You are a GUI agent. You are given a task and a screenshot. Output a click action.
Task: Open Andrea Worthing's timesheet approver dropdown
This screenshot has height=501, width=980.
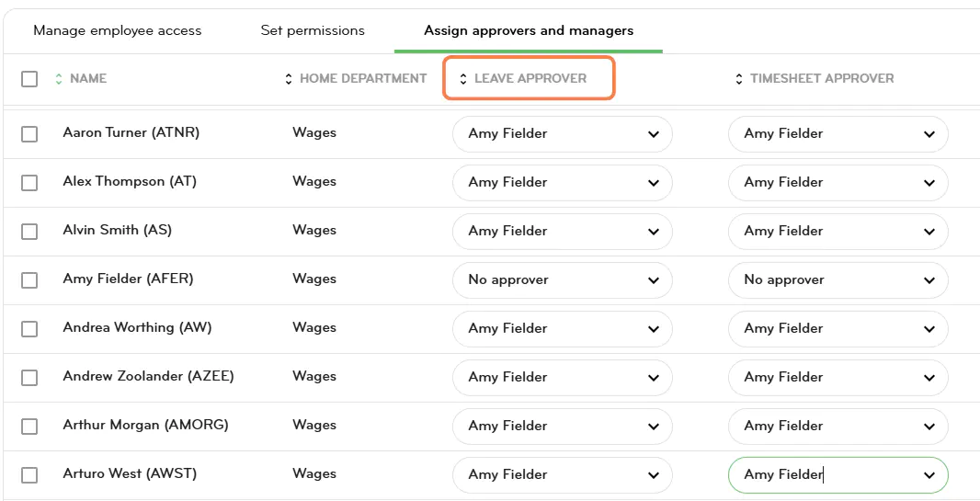pyautogui.click(x=838, y=328)
